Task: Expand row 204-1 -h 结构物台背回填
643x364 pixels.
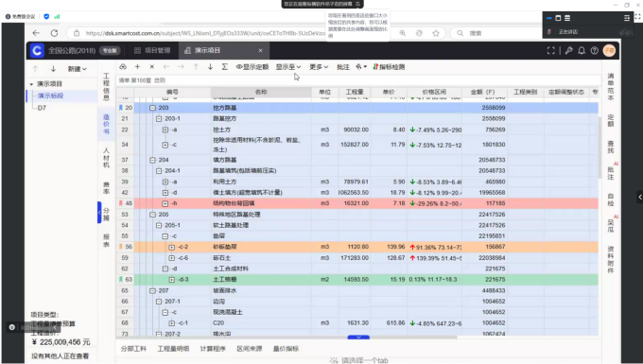Action: (x=165, y=203)
